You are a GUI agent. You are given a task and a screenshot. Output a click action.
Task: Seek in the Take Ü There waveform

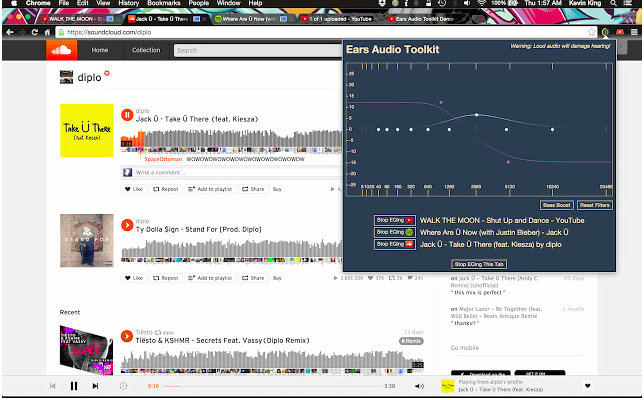(x=231, y=139)
